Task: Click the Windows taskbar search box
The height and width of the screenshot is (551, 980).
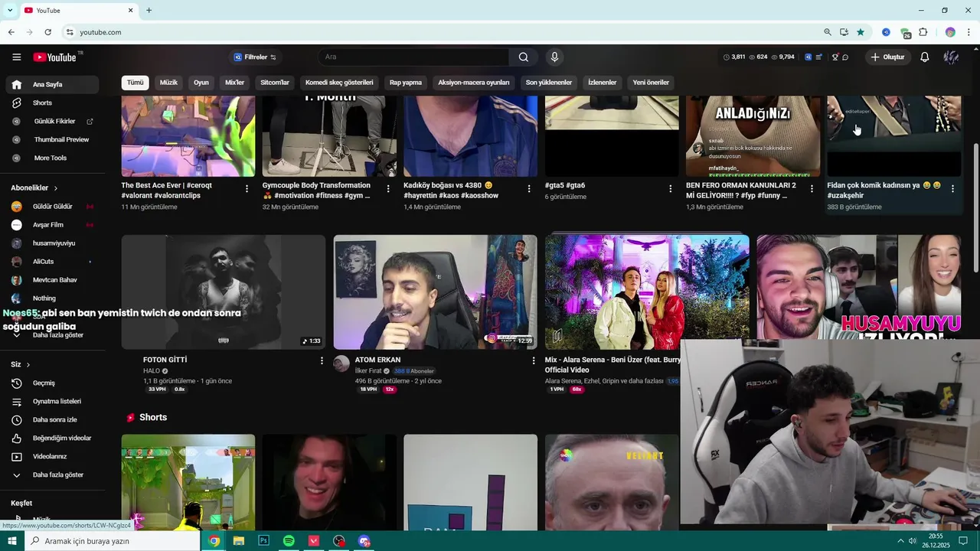Action: 112,541
